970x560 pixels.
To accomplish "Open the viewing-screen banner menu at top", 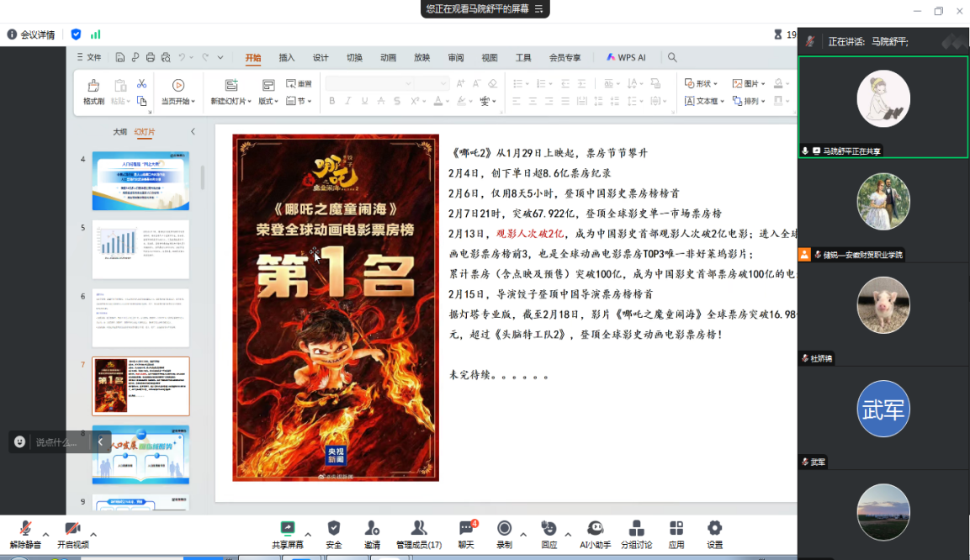I will pos(539,8).
